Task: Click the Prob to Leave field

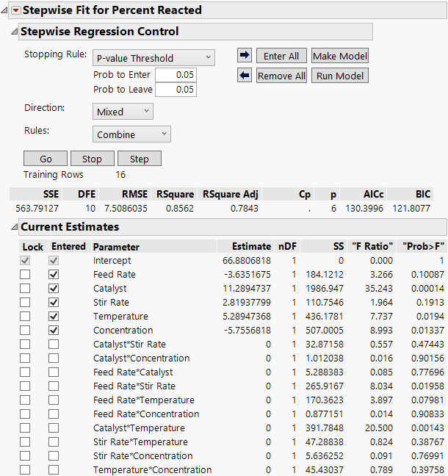Action: tap(176, 90)
